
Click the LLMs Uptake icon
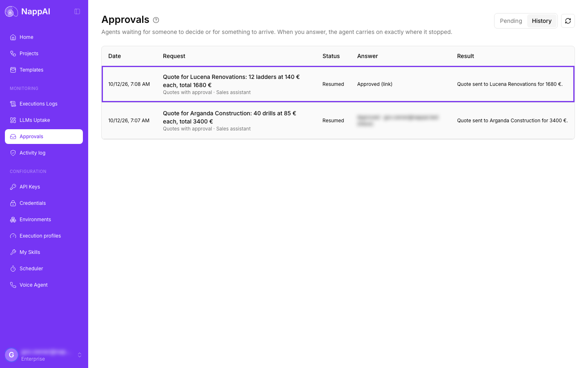pos(13,120)
